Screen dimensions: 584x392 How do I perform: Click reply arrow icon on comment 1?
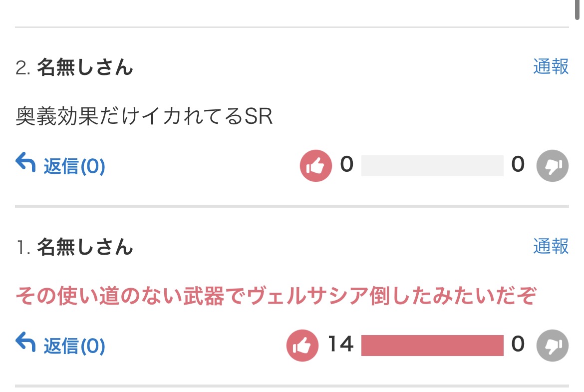point(25,343)
